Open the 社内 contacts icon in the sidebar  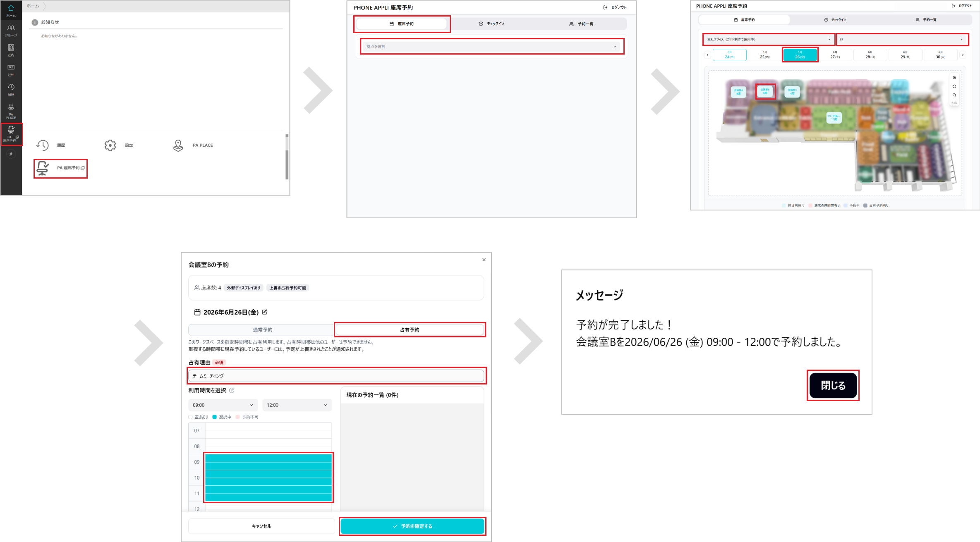tap(11, 50)
